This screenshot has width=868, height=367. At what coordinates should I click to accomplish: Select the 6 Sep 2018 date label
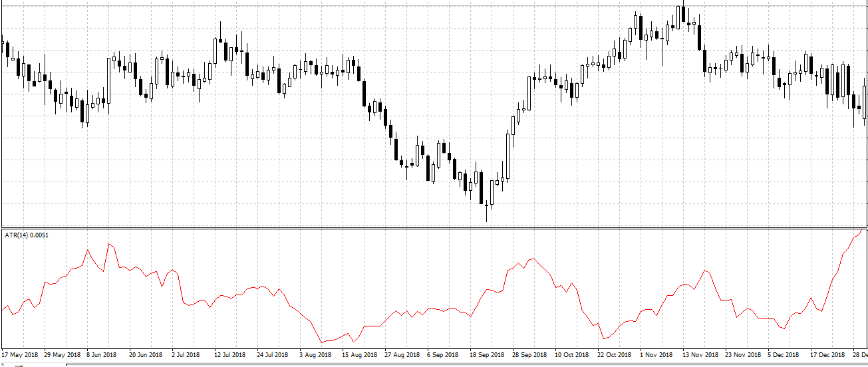coord(443,355)
